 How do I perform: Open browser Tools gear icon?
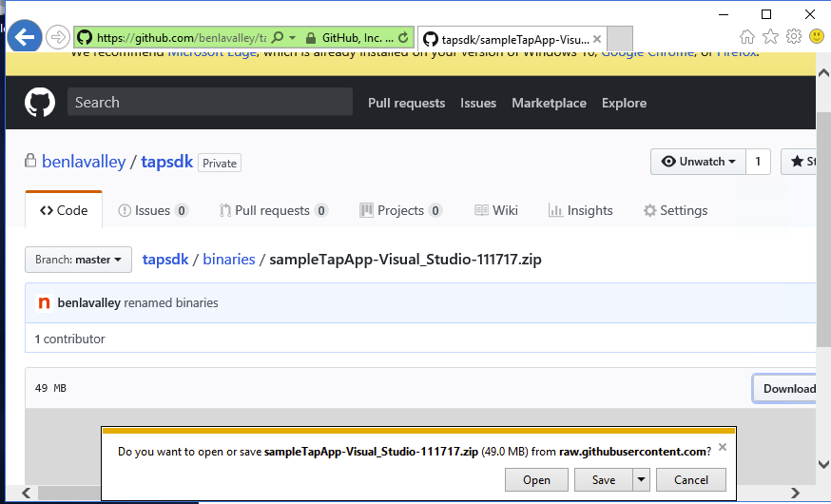pos(793,36)
